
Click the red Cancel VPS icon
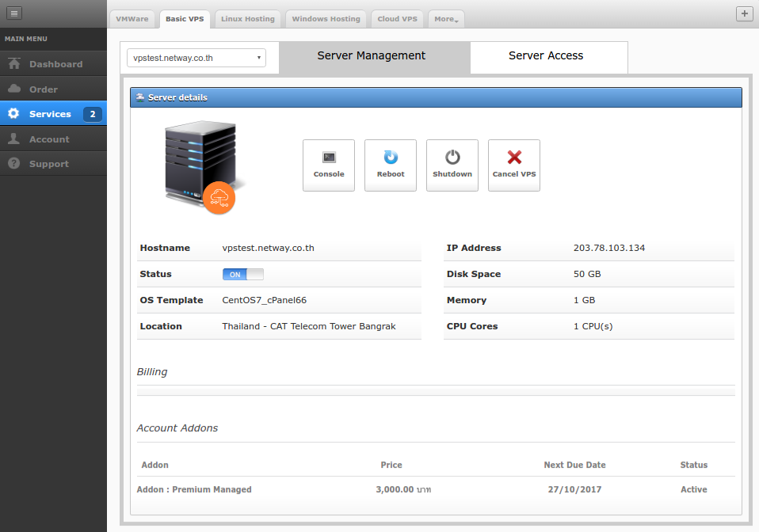(513, 156)
